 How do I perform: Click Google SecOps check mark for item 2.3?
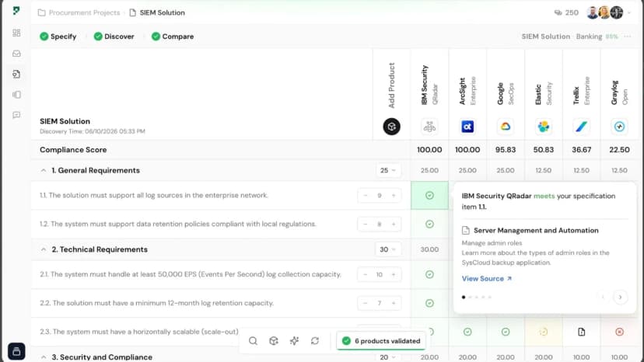(506, 332)
